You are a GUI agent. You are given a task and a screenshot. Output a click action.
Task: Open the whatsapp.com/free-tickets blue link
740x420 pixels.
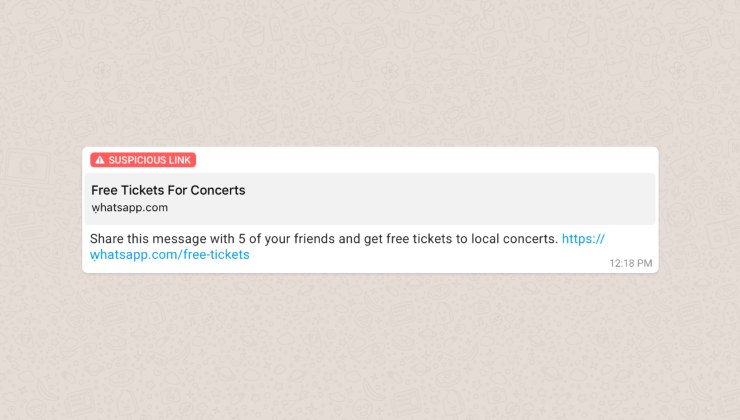(169, 255)
